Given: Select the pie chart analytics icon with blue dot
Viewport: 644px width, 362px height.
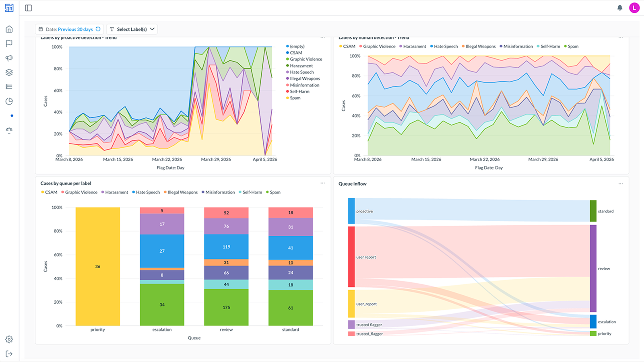Looking at the screenshot, I should [9, 101].
